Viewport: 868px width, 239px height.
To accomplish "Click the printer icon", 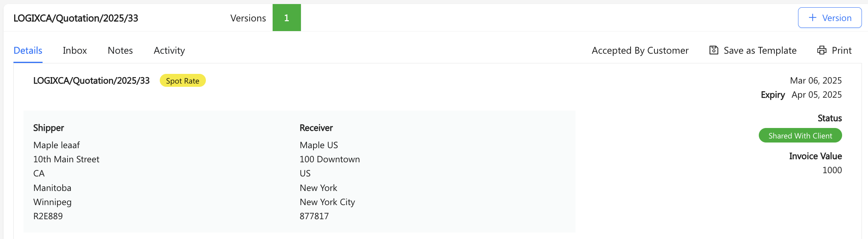I will [x=822, y=50].
